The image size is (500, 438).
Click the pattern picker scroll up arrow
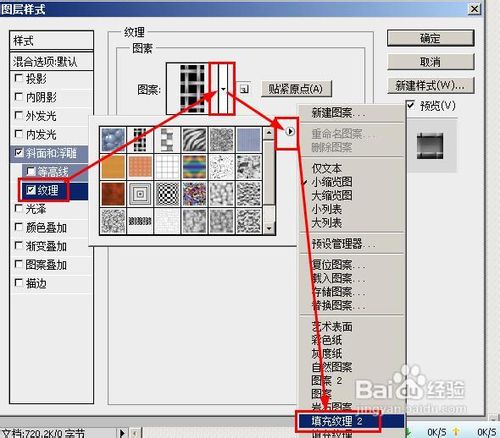point(269,133)
